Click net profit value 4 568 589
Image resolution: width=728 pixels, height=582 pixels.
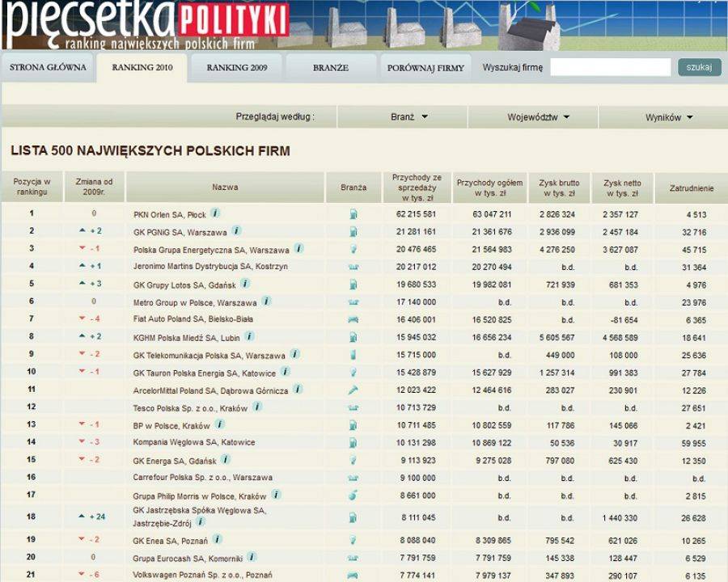[x=620, y=338]
